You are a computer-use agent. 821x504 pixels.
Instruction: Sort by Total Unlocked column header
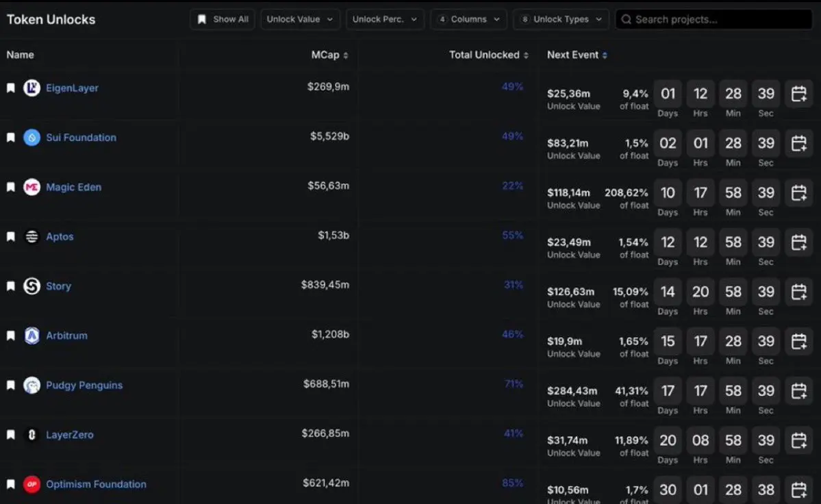(x=488, y=55)
